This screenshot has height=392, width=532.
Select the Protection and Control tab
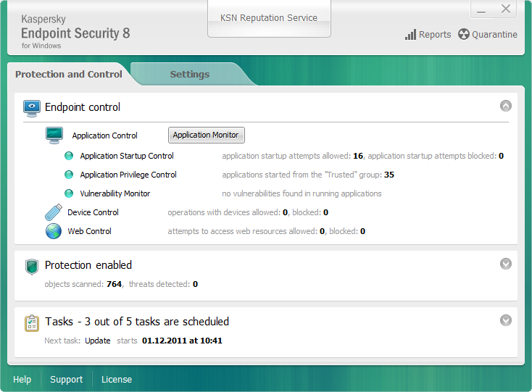(x=69, y=74)
